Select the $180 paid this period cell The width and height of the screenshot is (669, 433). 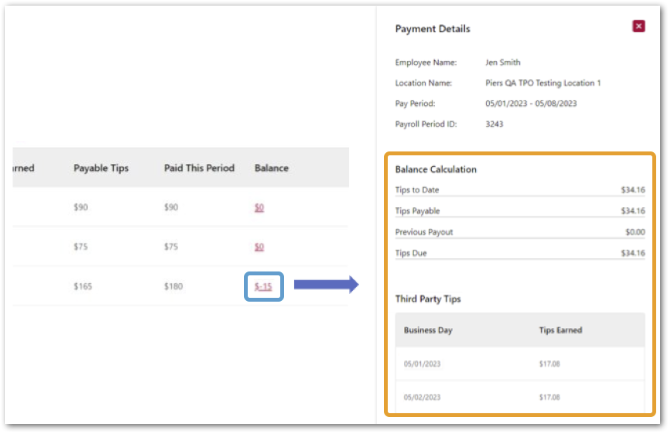[175, 287]
